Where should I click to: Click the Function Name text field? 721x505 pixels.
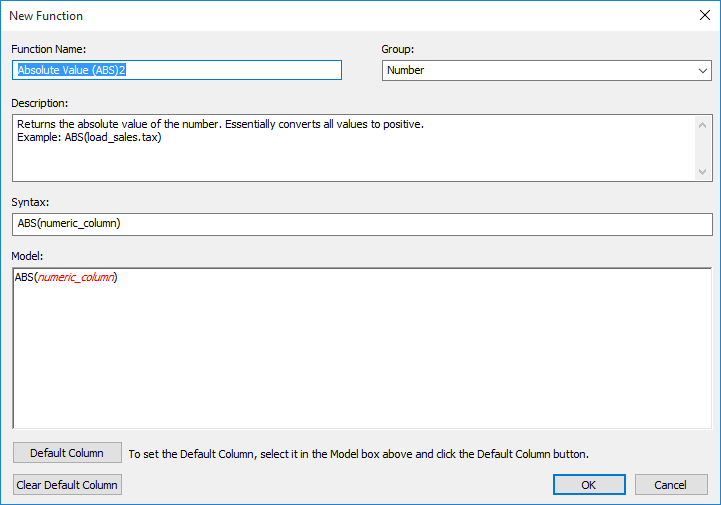[x=178, y=70]
